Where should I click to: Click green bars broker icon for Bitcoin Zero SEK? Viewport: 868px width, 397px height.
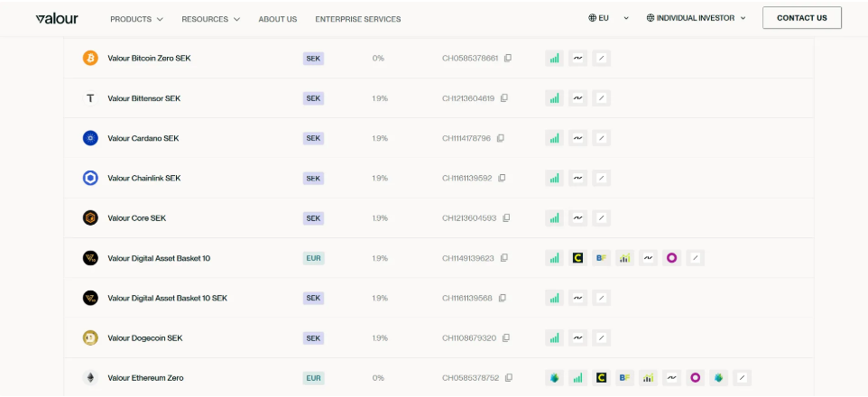(554, 58)
